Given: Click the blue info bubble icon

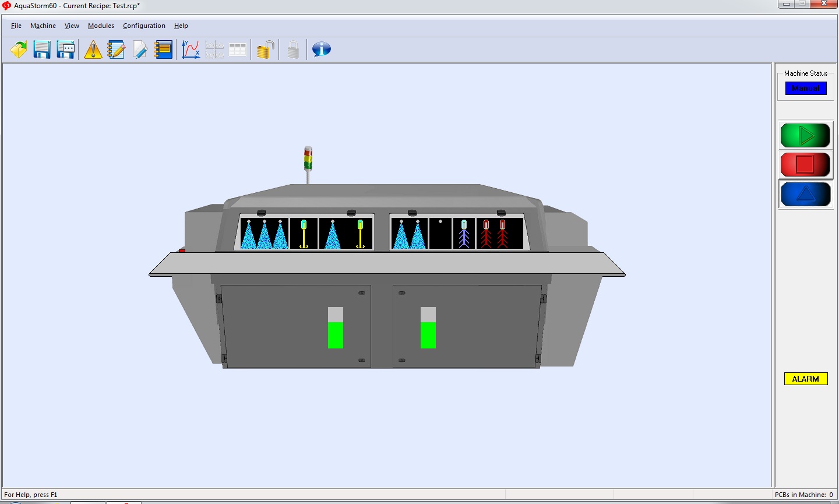Looking at the screenshot, I should (x=321, y=50).
